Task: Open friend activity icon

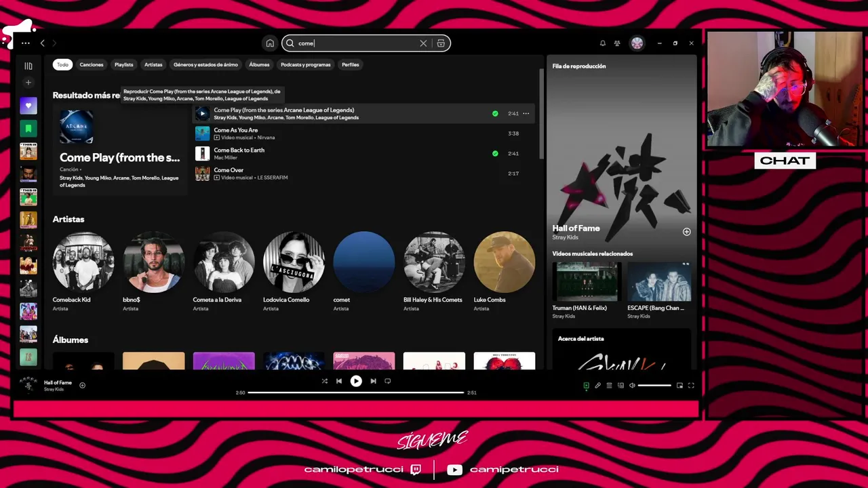Action: pos(617,43)
